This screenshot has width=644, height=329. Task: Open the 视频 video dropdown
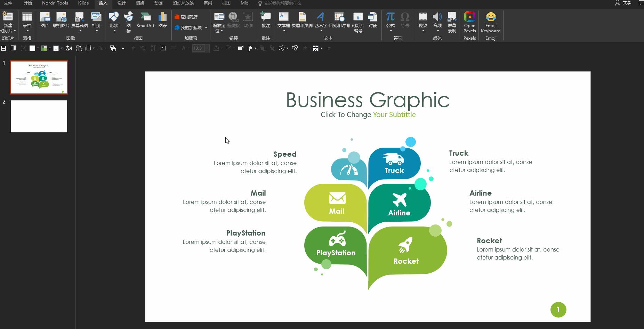click(423, 31)
